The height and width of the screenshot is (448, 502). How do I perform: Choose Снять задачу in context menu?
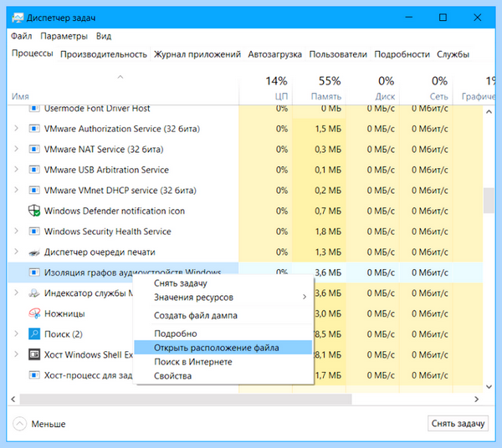coord(223,283)
